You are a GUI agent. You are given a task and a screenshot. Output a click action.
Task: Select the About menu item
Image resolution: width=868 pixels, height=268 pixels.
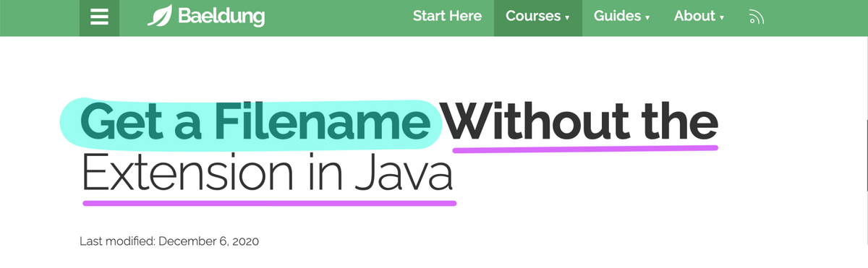coord(699,16)
